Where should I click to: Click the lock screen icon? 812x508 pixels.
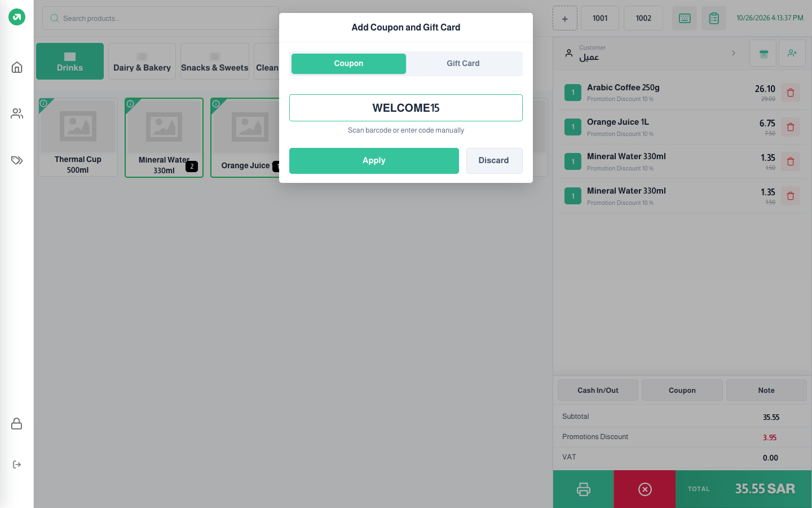click(x=17, y=423)
